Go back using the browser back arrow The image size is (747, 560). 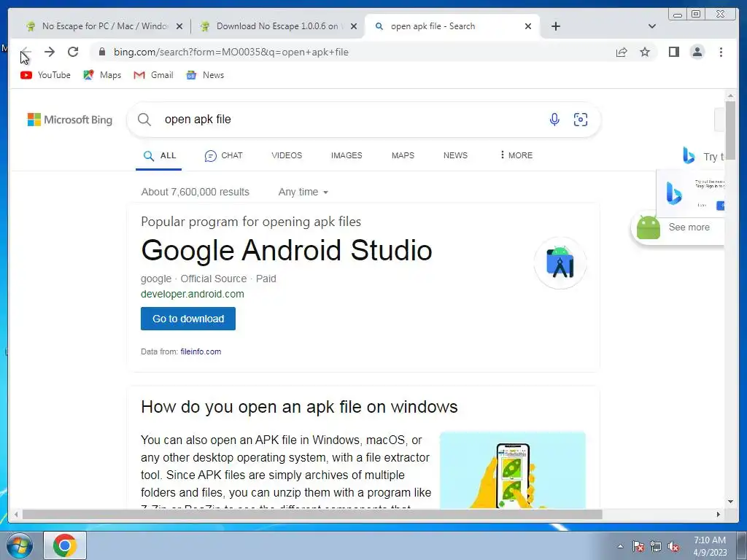pos(26,52)
